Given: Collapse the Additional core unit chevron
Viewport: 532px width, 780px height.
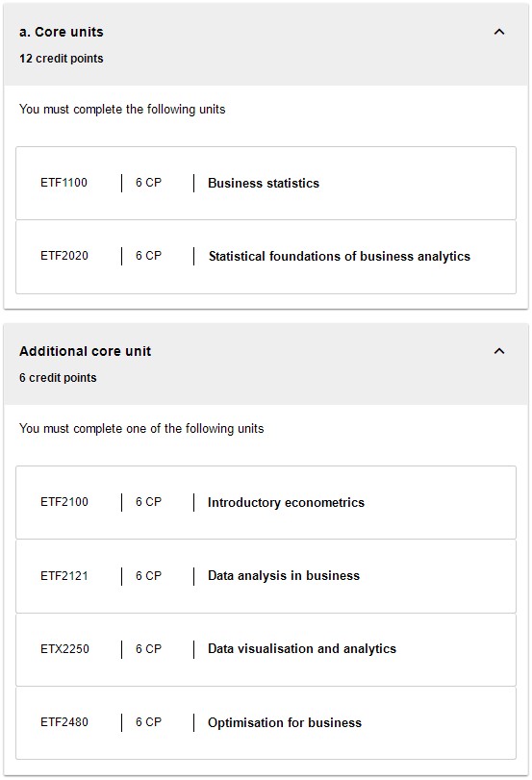Looking at the screenshot, I should (499, 351).
